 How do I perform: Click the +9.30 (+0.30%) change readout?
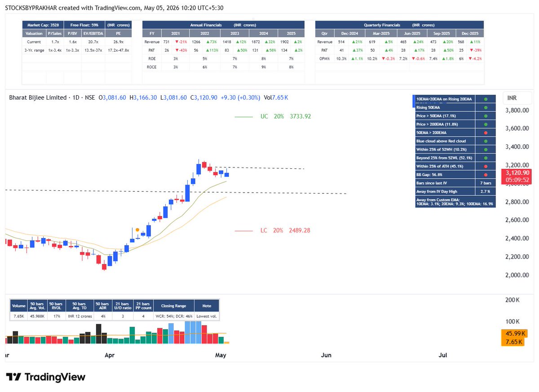tap(239, 97)
